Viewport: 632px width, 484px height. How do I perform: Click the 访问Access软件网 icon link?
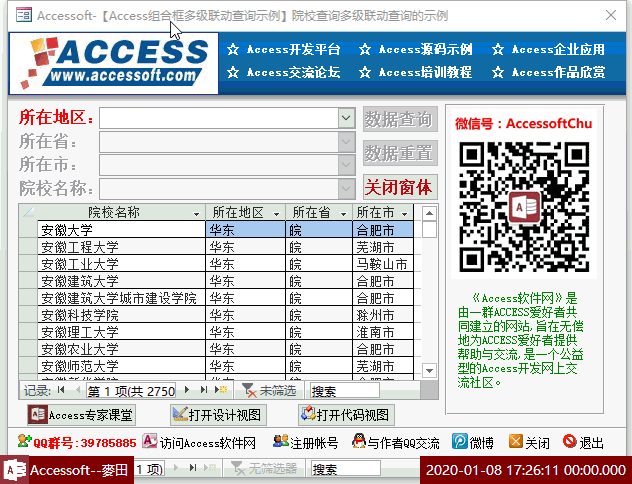[150, 441]
